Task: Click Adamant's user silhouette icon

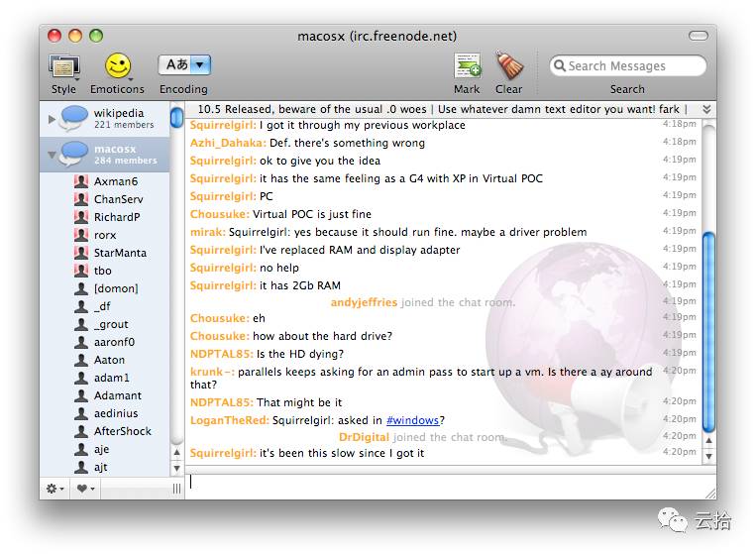Action: pos(81,395)
